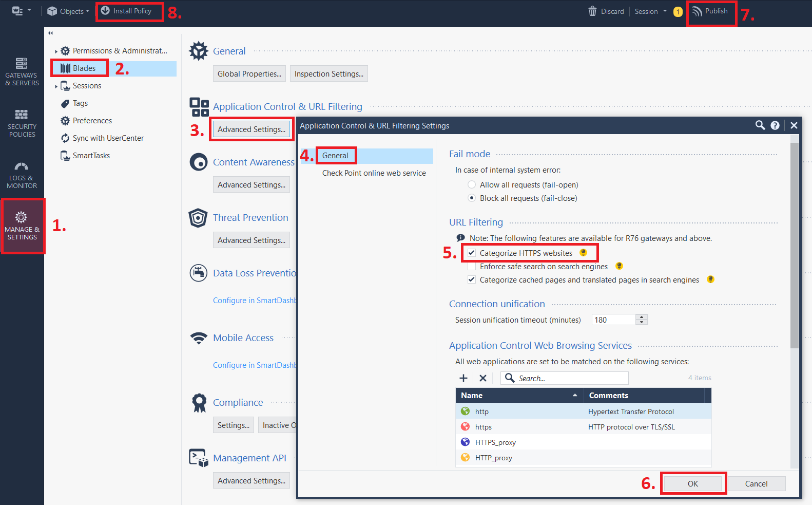The width and height of the screenshot is (812, 505).
Task: Open Data Loss Prevention Configure in SmartDashboard link
Action: pos(255,300)
